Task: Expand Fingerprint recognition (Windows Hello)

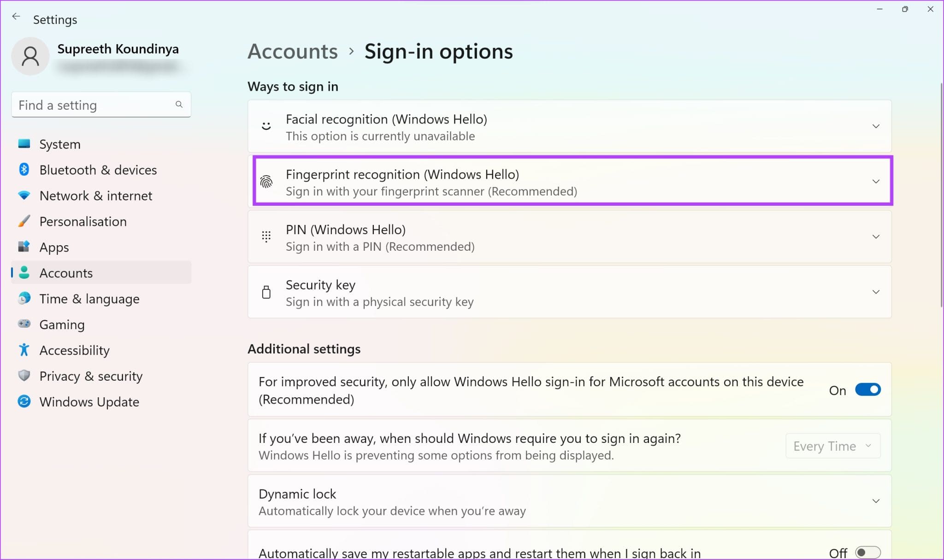Action: tap(875, 181)
